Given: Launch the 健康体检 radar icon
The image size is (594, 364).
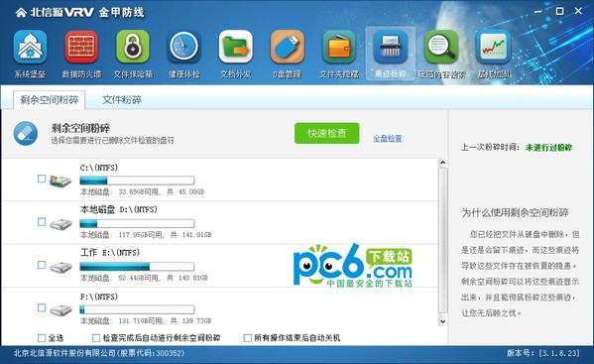Looking at the screenshot, I should (184, 48).
